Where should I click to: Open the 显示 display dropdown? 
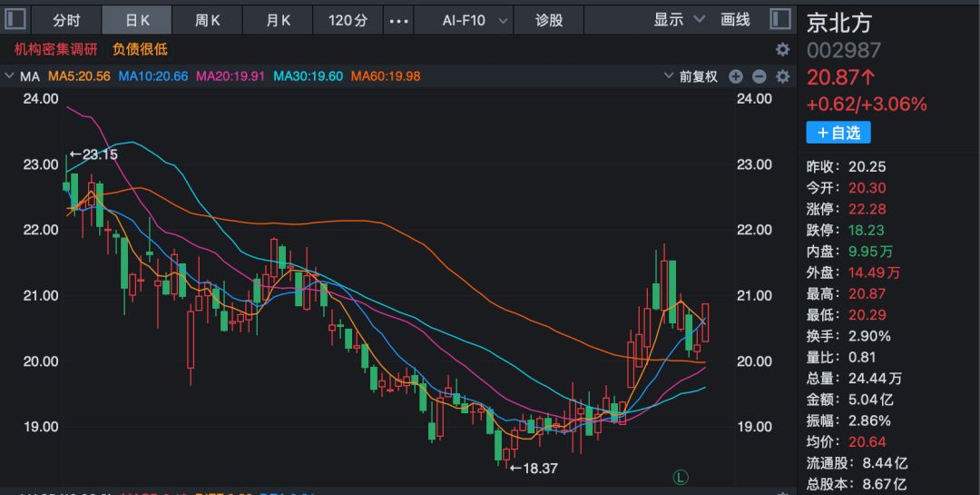pyautogui.click(x=679, y=20)
